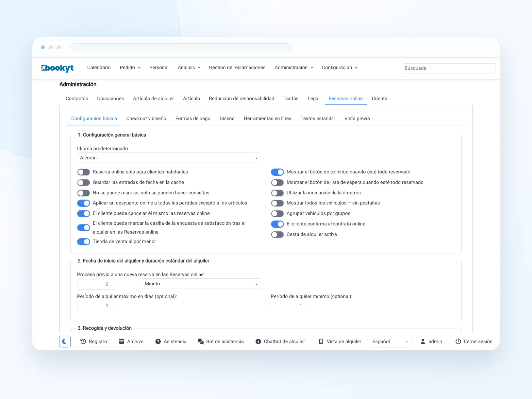Expand the Análisis menu
Image resolution: width=532 pixels, height=399 pixels.
point(189,67)
